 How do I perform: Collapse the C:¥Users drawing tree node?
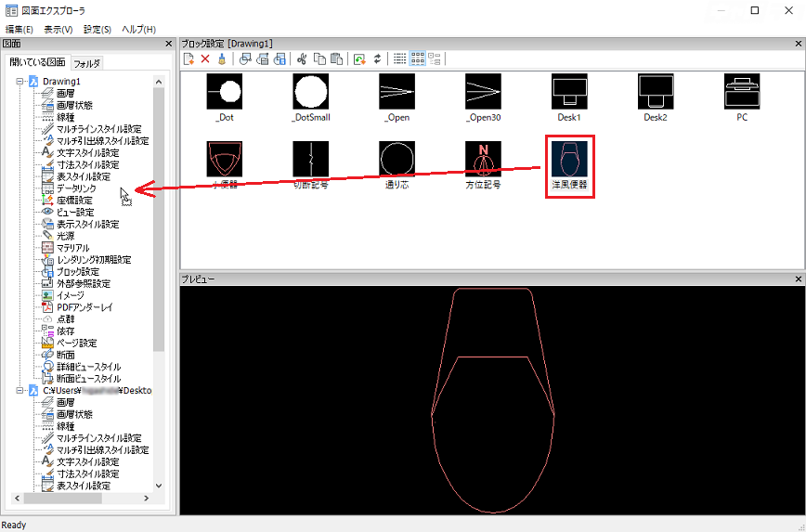pyautogui.click(x=20, y=391)
